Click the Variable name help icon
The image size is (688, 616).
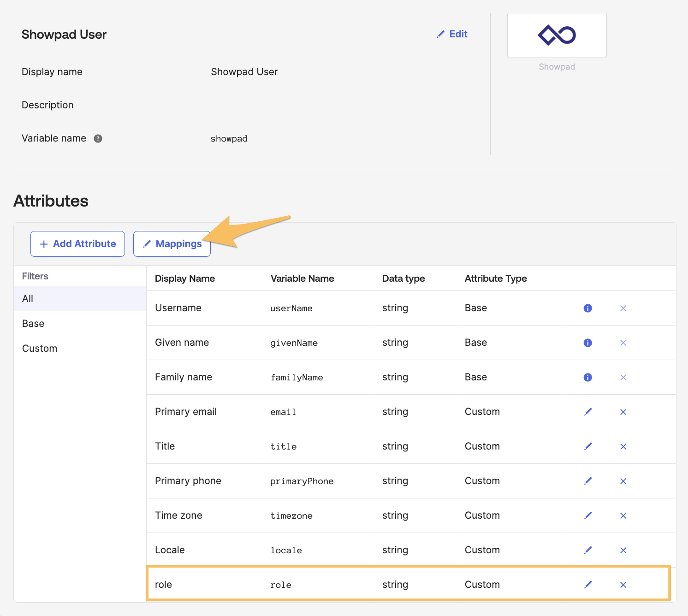[98, 138]
